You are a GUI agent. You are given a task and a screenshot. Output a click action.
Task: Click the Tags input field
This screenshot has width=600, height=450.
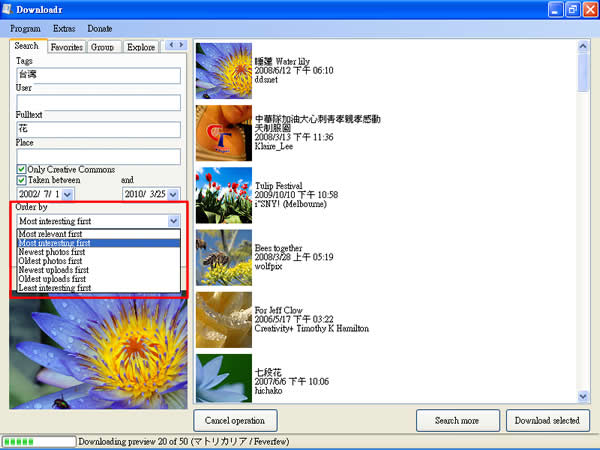click(98, 75)
